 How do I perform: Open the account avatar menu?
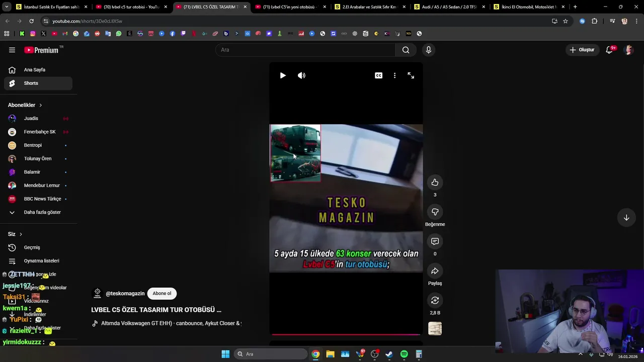[x=628, y=50]
